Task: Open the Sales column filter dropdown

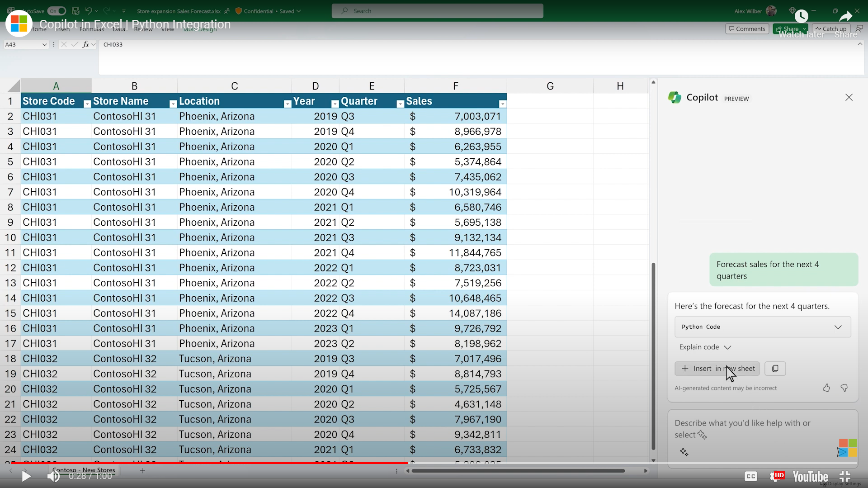Action: [x=502, y=104]
